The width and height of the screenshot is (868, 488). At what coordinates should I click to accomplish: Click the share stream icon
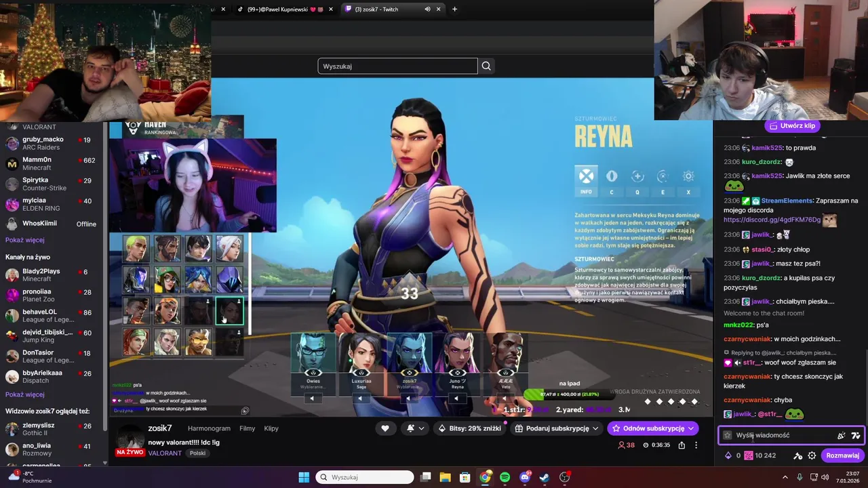coord(682,445)
